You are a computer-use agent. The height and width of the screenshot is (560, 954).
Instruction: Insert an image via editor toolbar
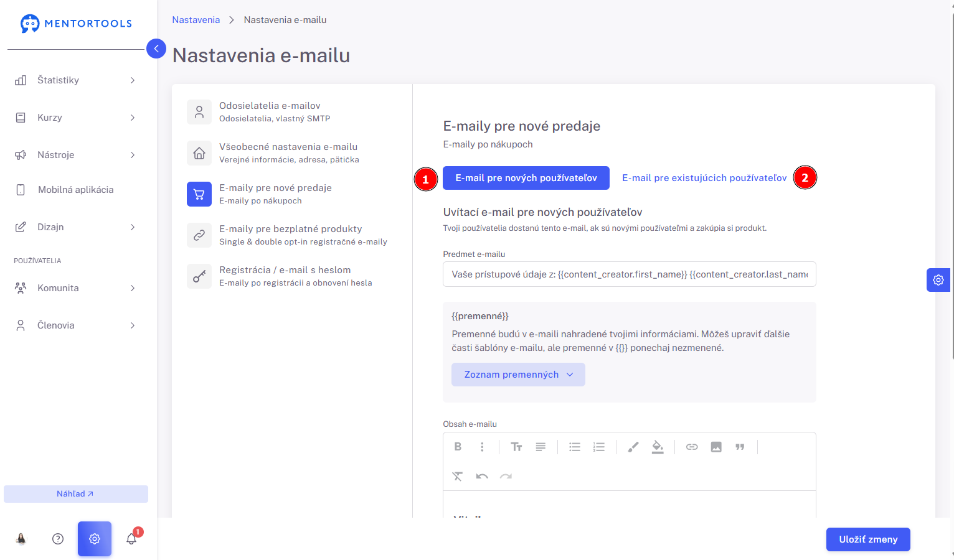(x=716, y=447)
